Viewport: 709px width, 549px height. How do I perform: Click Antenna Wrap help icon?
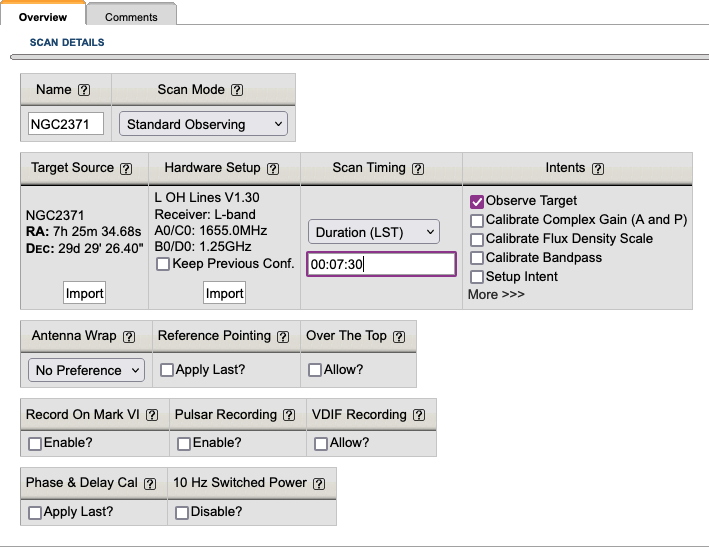[129, 337]
